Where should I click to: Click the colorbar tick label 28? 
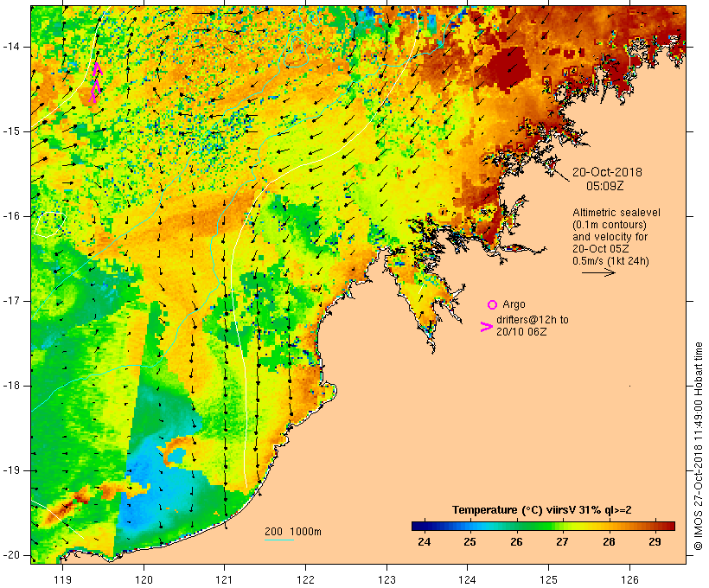[609, 541]
